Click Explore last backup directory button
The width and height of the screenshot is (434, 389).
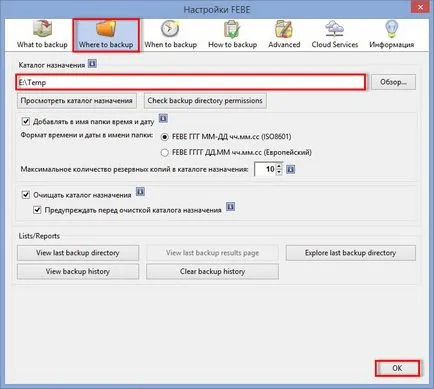pos(350,253)
